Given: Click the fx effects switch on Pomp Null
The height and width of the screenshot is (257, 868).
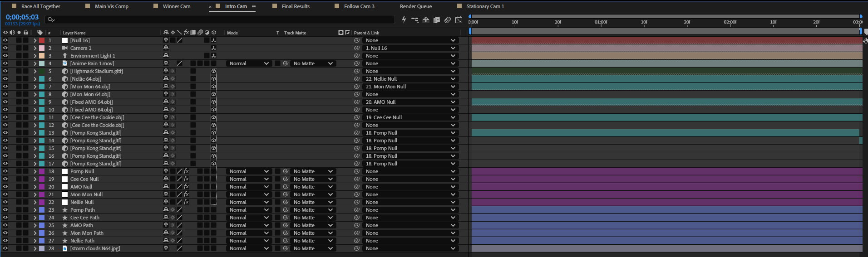Looking at the screenshot, I should (186, 171).
